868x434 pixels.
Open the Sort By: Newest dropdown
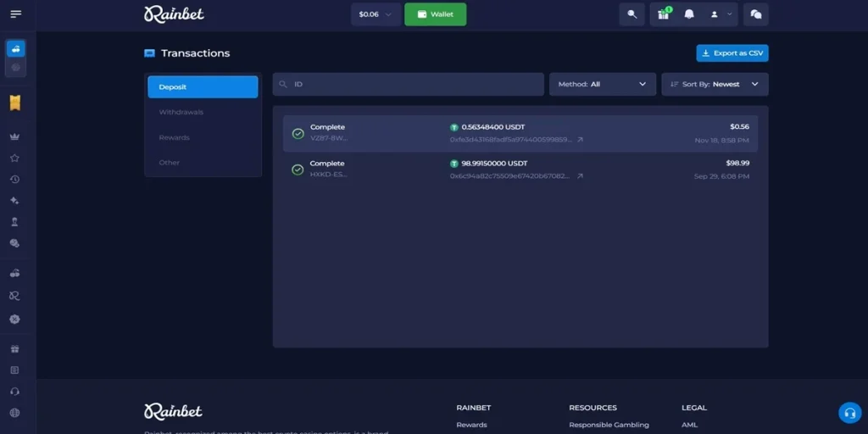tap(715, 84)
